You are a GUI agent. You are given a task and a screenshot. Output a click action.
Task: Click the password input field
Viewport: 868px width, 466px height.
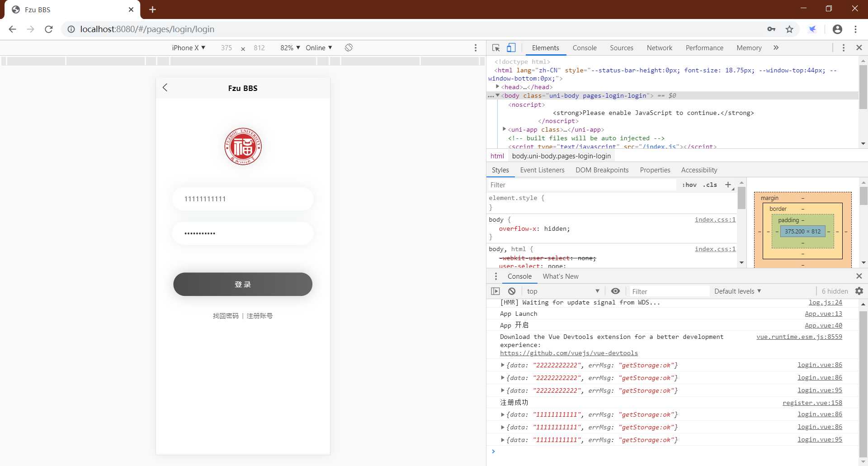click(x=243, y=233)
